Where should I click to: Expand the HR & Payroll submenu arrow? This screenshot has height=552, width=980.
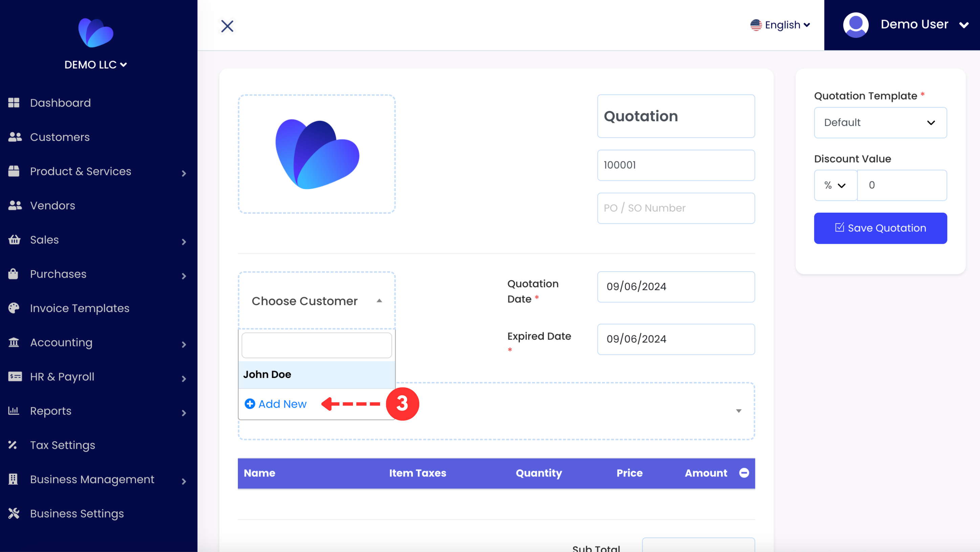(184, 379)
